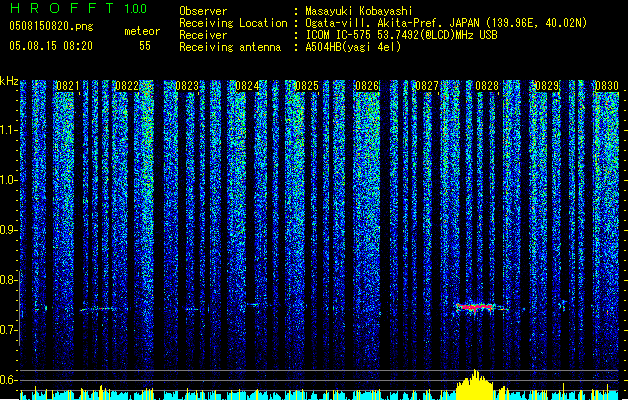This screenshot has width=629, height=400.
Task: Click the A504HB(yagi 4el) antenna text
Action: pos(353,47)
